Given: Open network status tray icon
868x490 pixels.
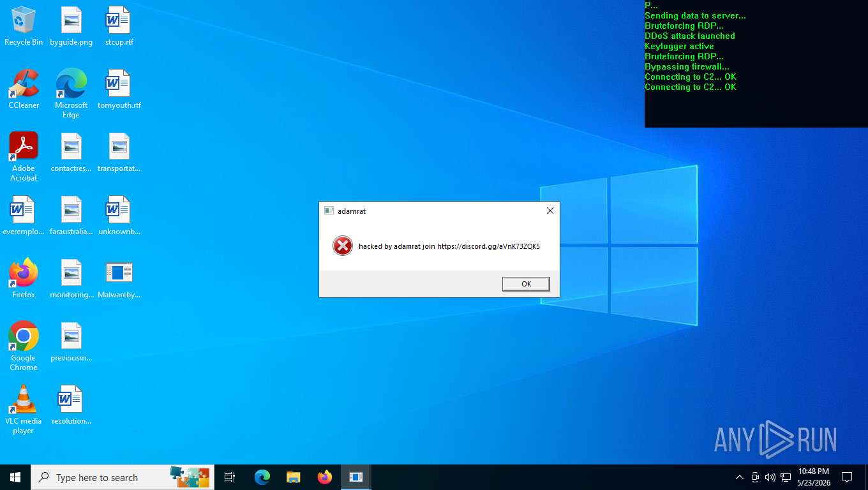Looking at the screenshot, I should tap(786, 477).
